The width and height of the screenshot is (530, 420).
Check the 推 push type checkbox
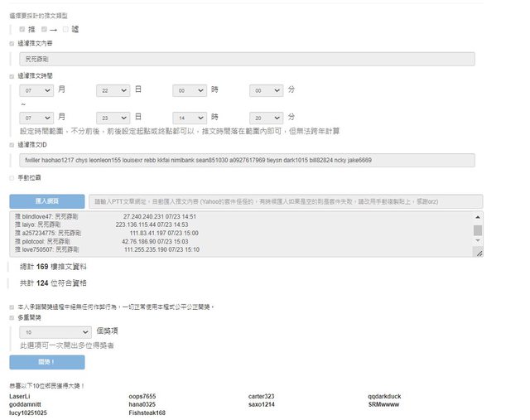click(22, 29)
